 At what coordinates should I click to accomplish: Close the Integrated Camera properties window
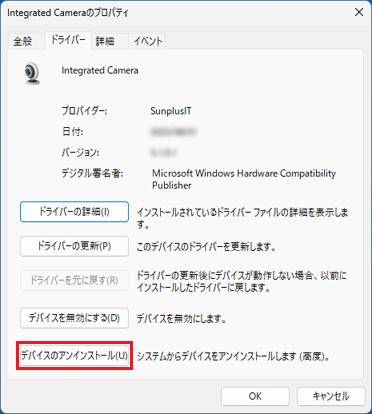point(359,12)
